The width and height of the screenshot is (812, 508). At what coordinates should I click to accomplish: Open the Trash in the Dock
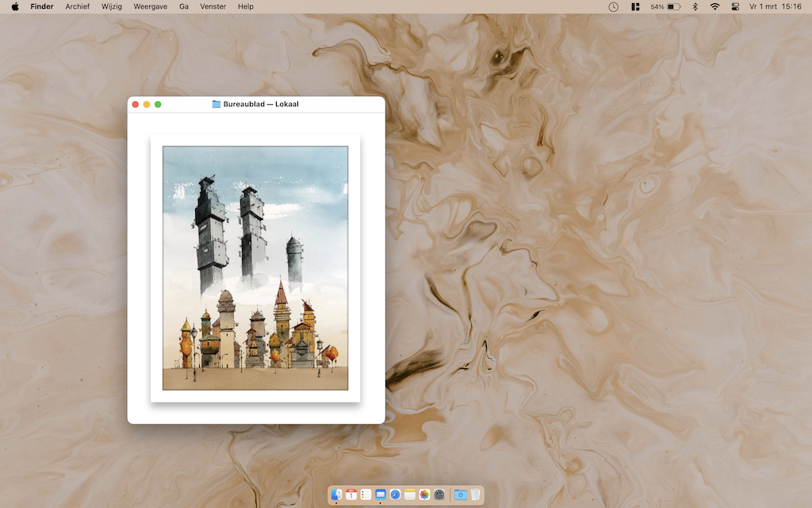tap(475, 495)
